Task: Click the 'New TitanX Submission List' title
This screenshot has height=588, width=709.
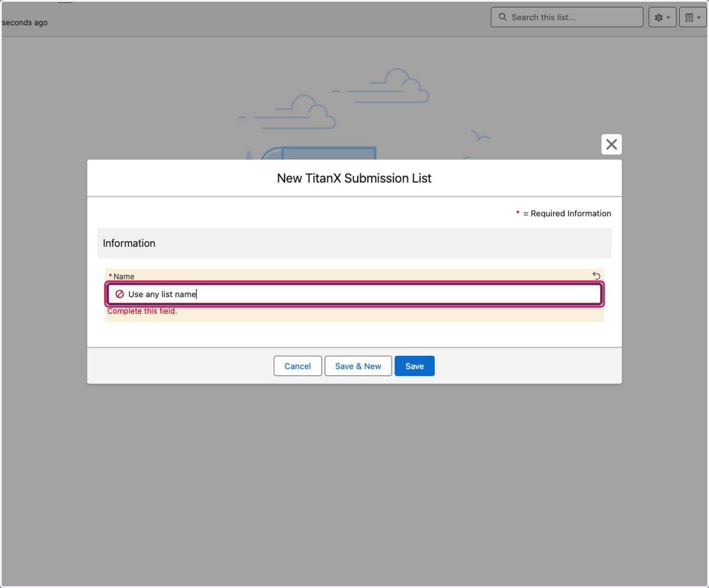Action: click(x=354, y=178)
